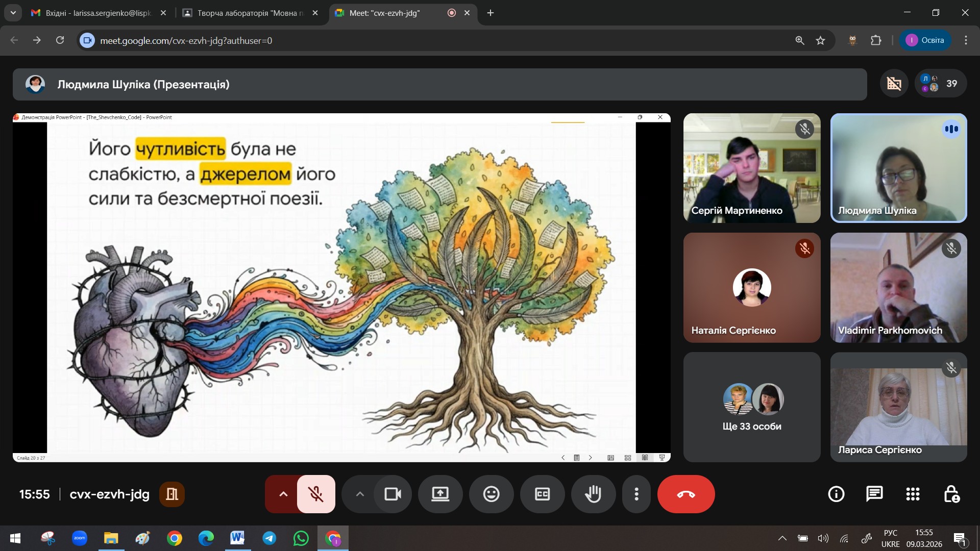Unmute the microphone toggle

point(316,494)
